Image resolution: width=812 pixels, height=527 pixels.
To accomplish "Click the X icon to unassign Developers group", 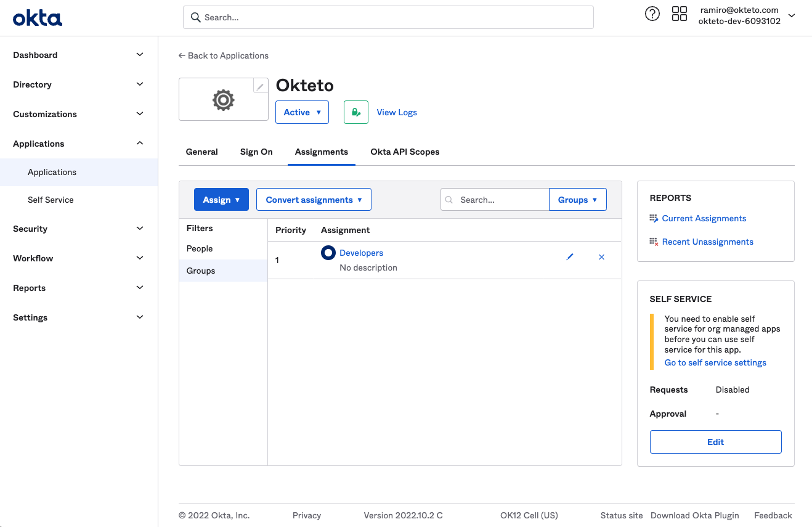I will click(601, 257).
